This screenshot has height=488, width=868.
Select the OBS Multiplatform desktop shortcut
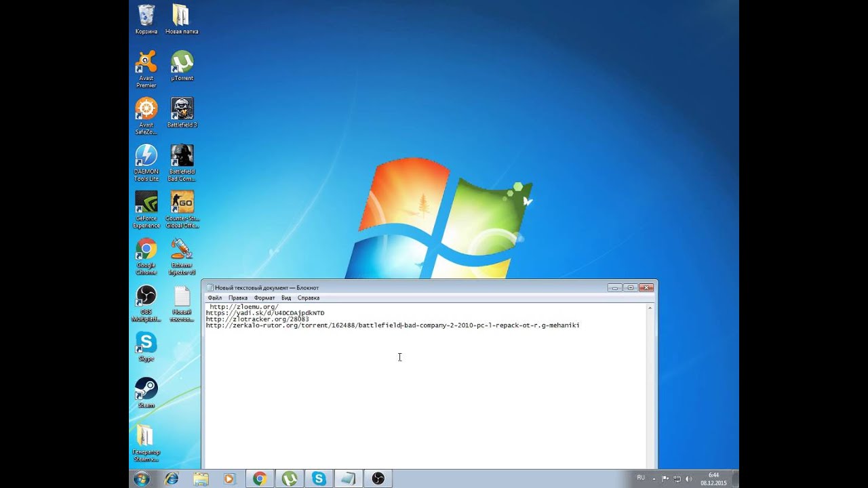point(146,303)
